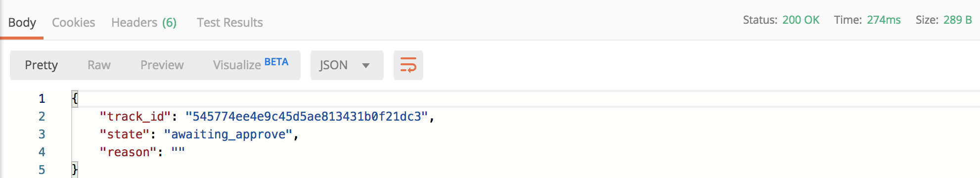980x178 pixels.
Task: Click line number 1 in gutter
Action: pos(42,98)
